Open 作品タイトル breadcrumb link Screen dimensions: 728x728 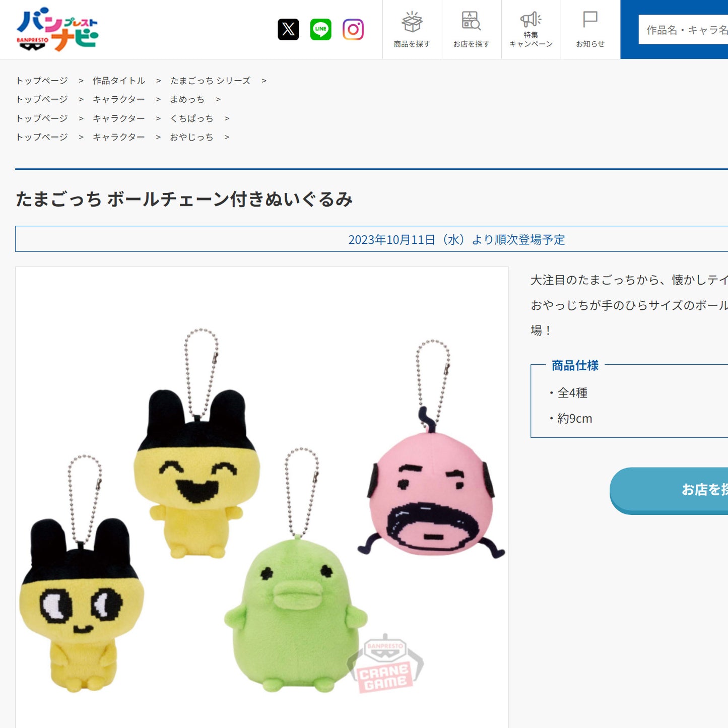[119, 81]
